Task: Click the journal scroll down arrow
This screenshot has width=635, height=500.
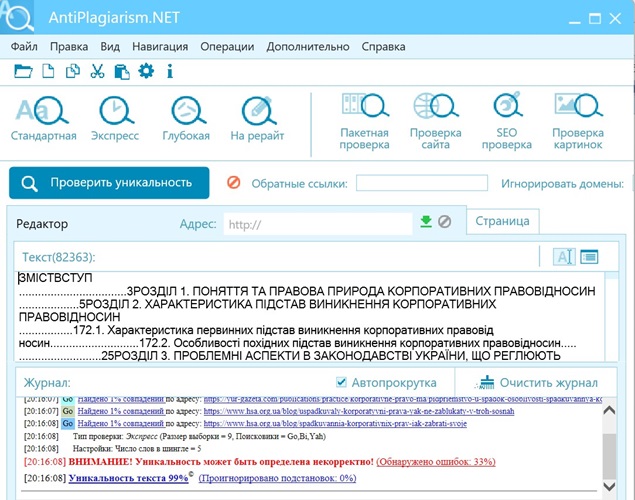Action: (609, 486)
